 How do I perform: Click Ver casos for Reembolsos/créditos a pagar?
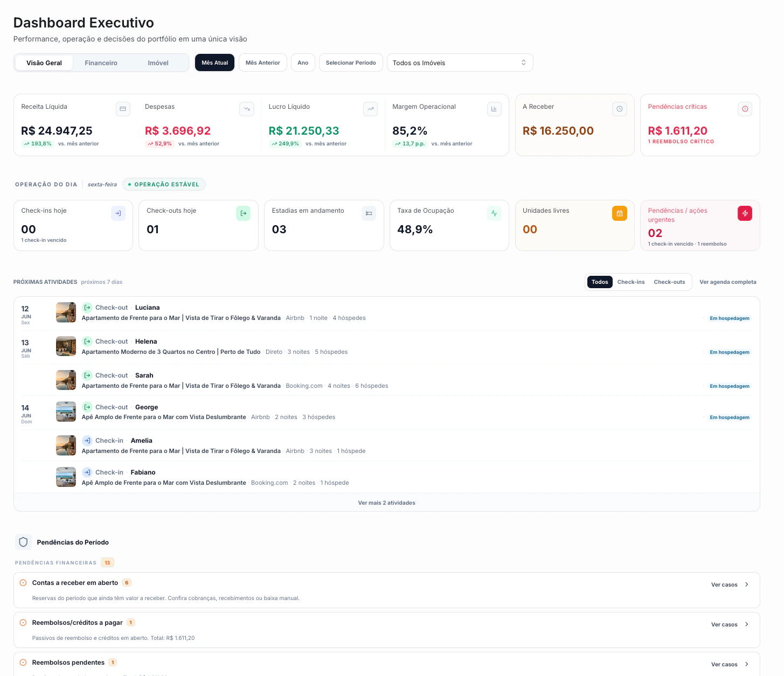(724, 624)
